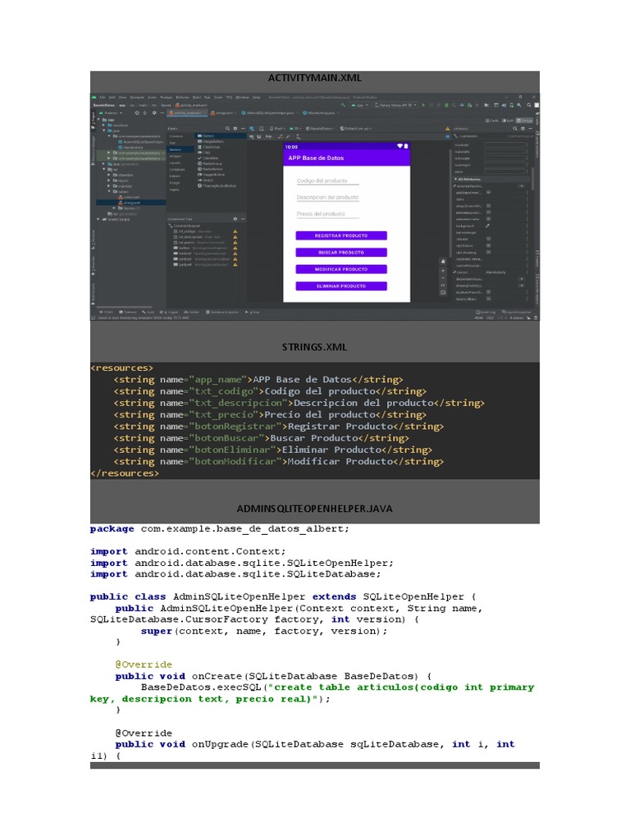Click the Attributes panel vertical scrollbar

532,176
